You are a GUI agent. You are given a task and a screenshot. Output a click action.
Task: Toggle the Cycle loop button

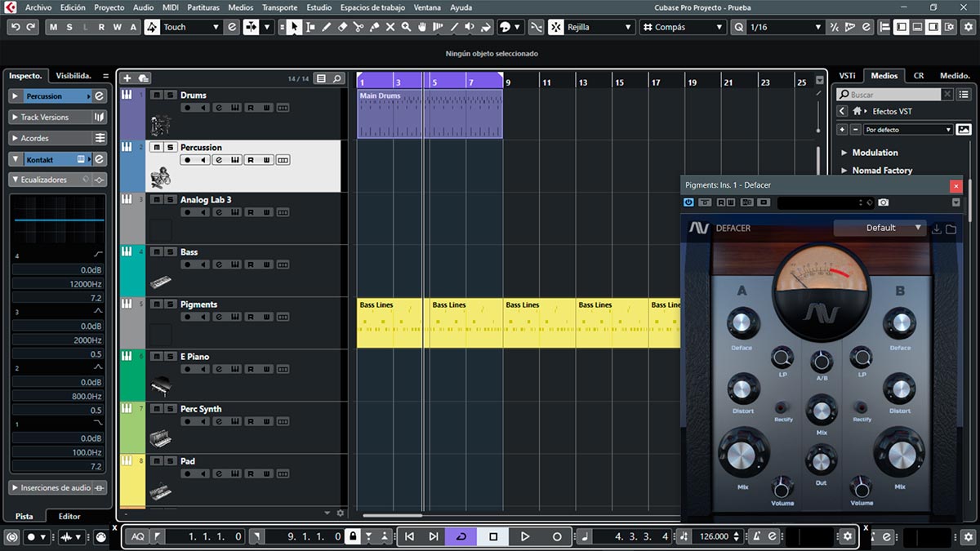click(x=461, y=536)
